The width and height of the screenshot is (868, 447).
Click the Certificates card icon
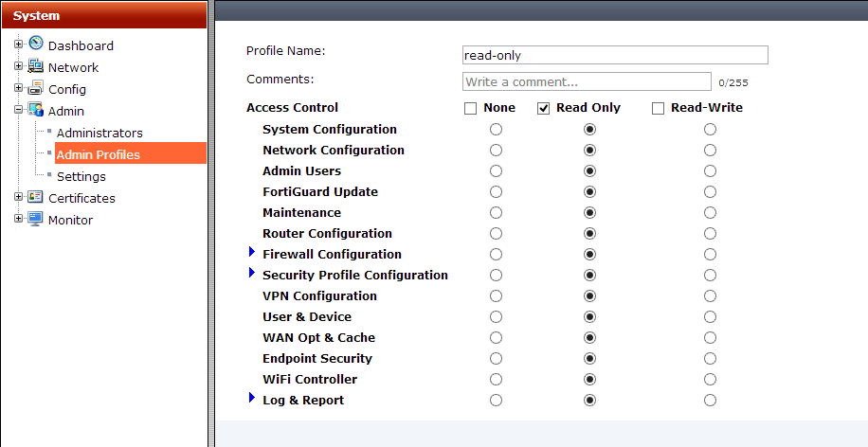click(x=35, y=196)
